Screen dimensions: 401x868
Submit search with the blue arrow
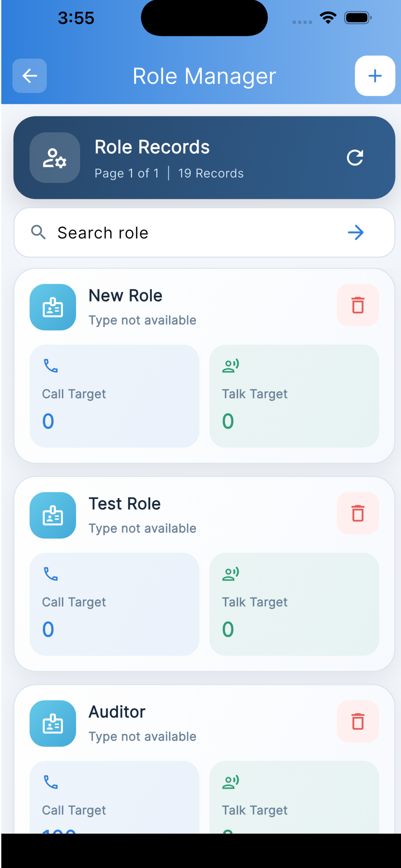[x=355, y=232]
